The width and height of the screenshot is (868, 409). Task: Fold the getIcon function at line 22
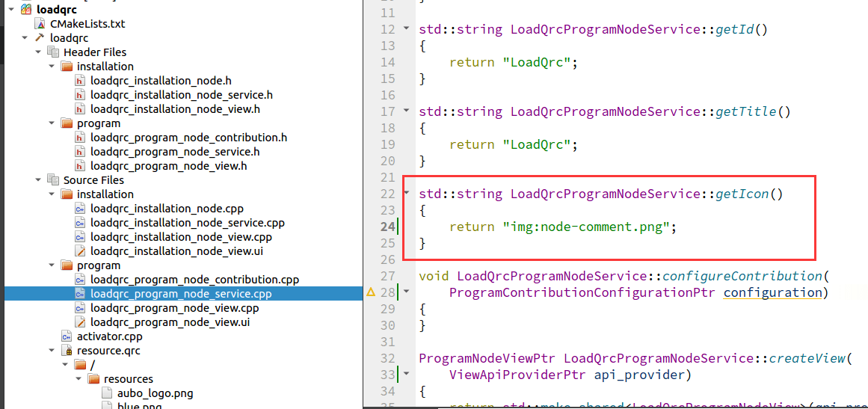point(407,193)
